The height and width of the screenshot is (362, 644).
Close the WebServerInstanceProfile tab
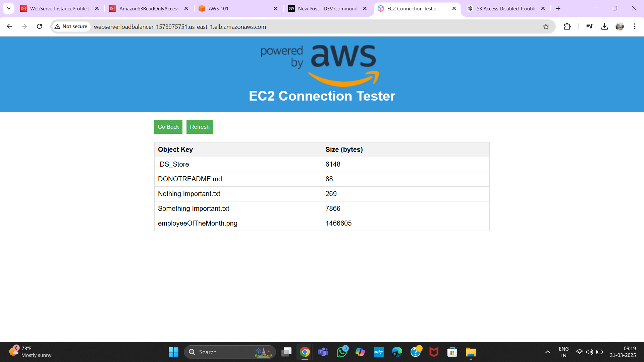[x=97, y=9]
